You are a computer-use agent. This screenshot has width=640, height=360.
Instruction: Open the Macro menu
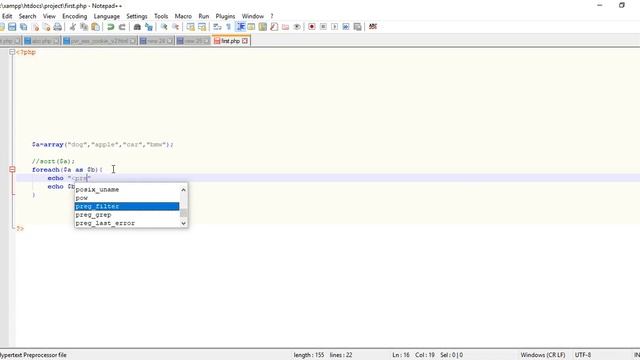[183, 16]
